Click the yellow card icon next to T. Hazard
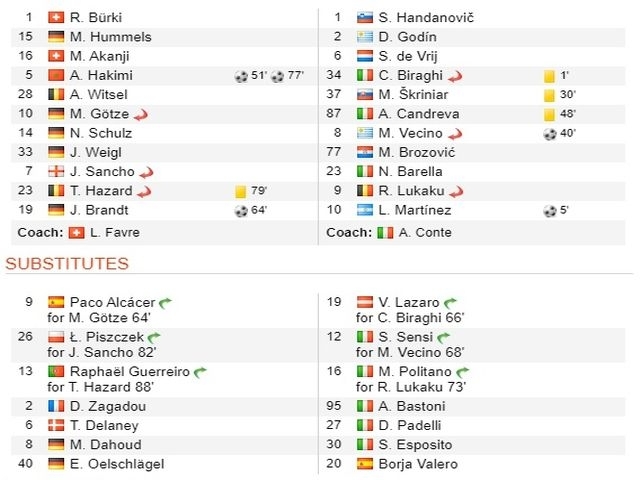Screen dimensions: 640x480 240,191
